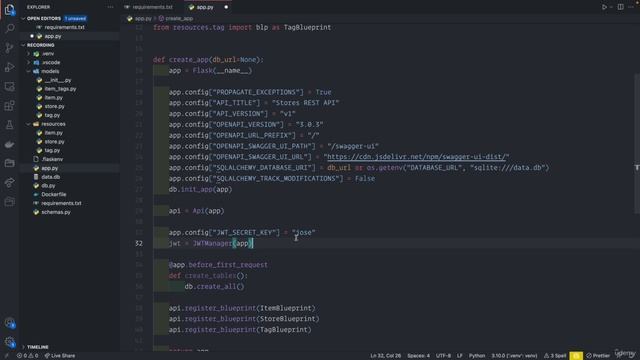Change the LF end of line sequence
Viewport: 640px width, 360px height.
(460, 356)
